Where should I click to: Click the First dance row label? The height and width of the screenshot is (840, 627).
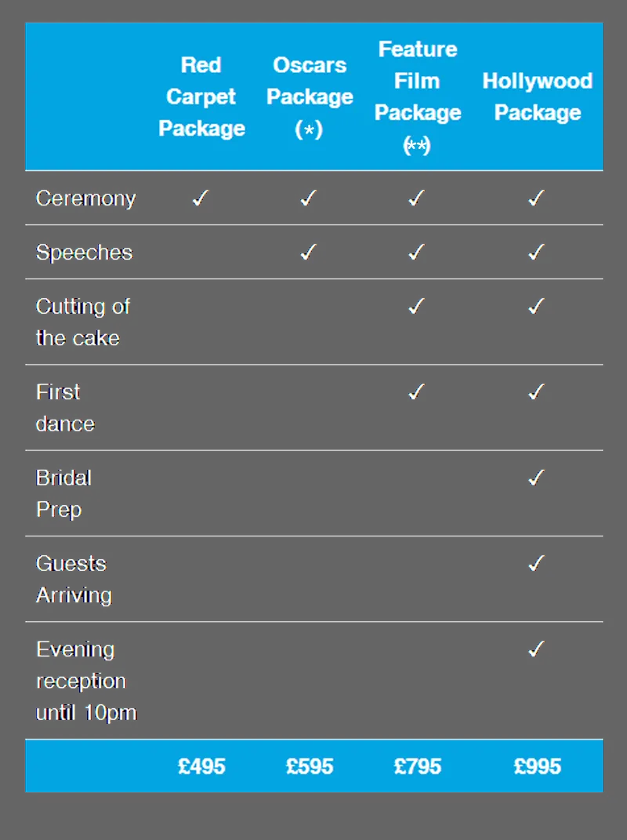pyautogui.click(x=65, y=408)
